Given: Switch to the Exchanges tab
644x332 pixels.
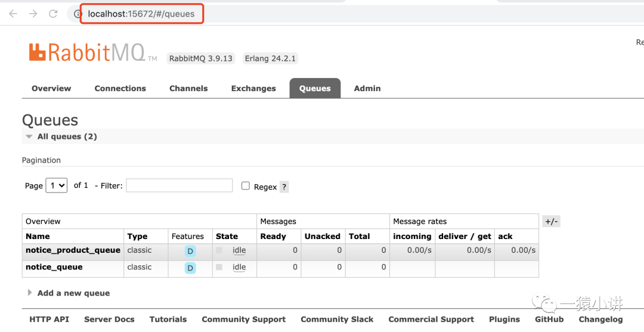Looking at the screenshot, I should (253, 88).
